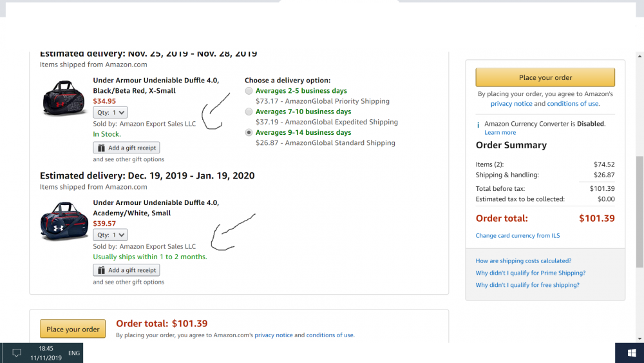Click the page vertical scrollbar thumb

pos(639,211)
